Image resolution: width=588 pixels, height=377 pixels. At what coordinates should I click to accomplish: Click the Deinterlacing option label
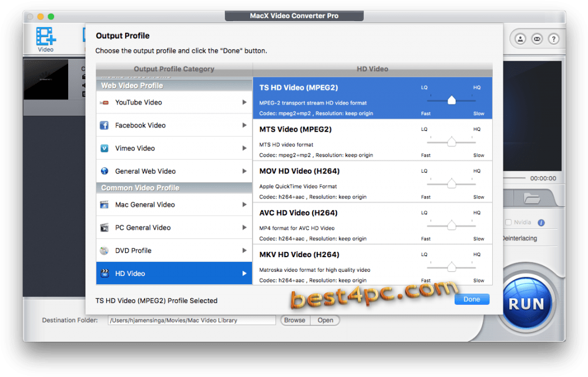pos(520,238)
